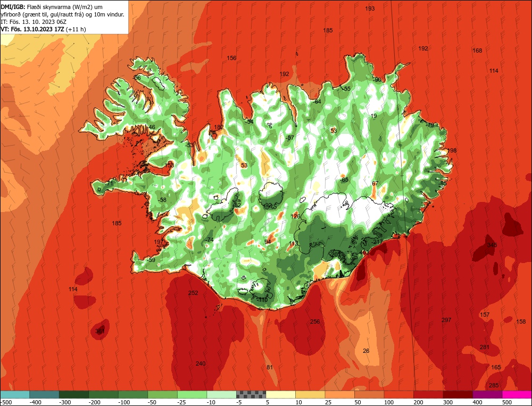Click the flux value '-54' in northern Iceland

coord(250,122)
